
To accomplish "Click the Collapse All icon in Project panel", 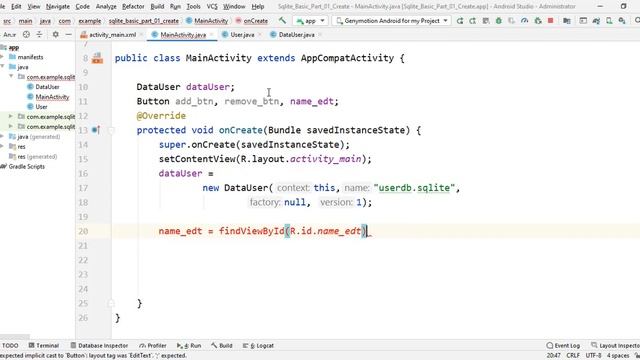I will point(39,35).
